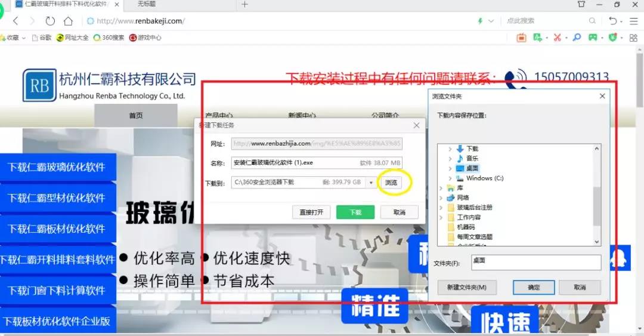
Task: Click 取消 in 新建下载任务 dialog
Action: coord(399,212)
